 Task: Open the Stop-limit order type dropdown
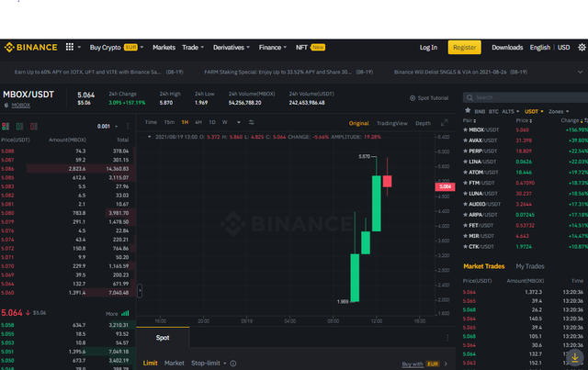point(209,363)
